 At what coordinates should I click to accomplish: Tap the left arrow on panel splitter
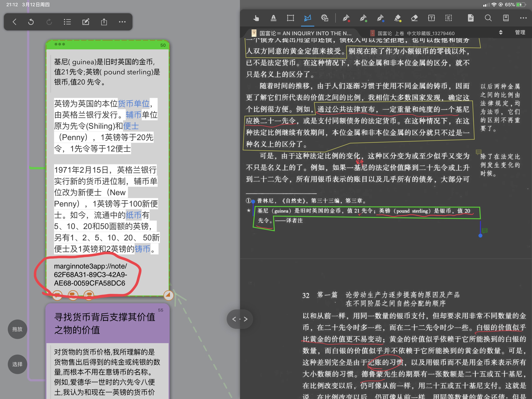pos(234,319)
